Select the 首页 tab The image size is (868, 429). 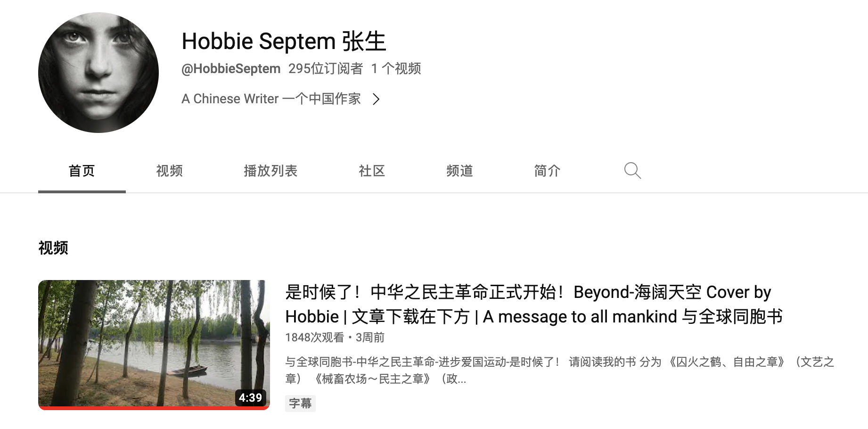[82, 171]
